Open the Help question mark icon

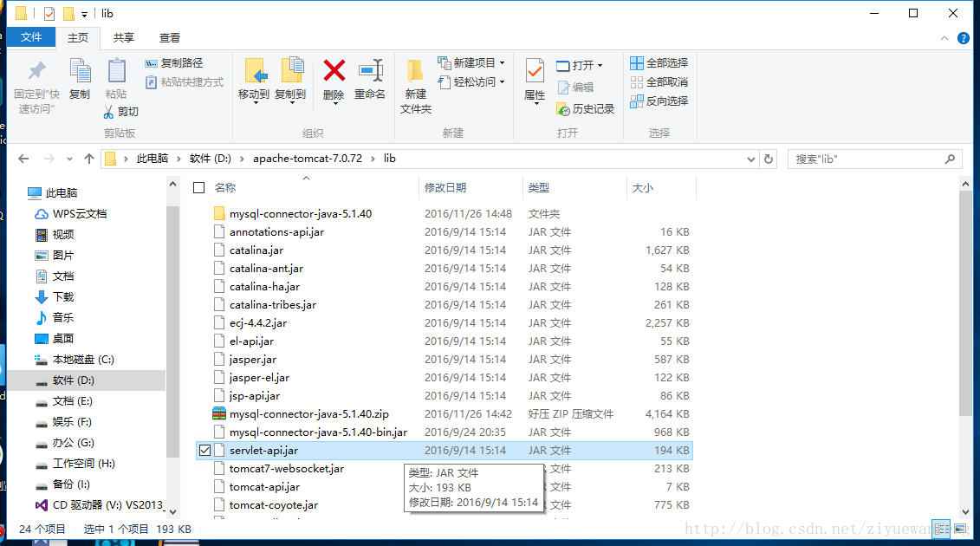964,38
